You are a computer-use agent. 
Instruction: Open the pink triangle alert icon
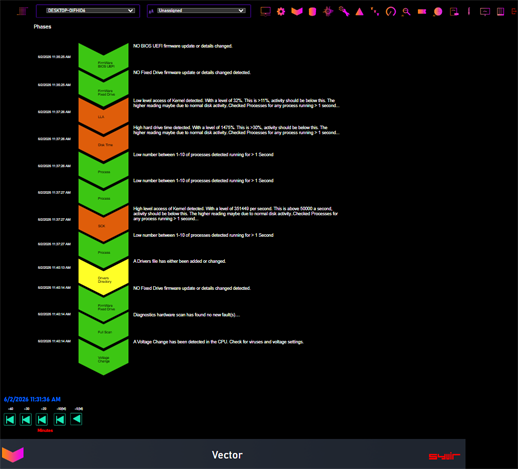pos(359,12)
